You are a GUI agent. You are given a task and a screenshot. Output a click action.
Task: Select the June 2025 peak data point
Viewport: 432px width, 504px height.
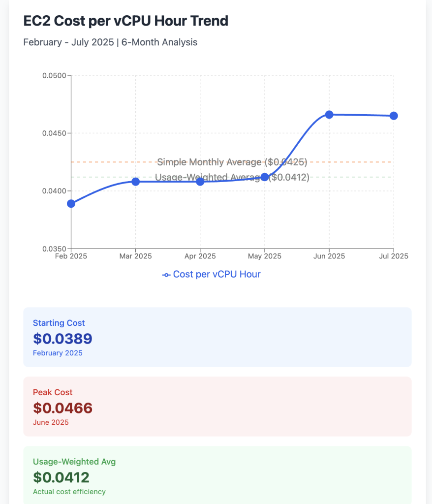point(329,115)
